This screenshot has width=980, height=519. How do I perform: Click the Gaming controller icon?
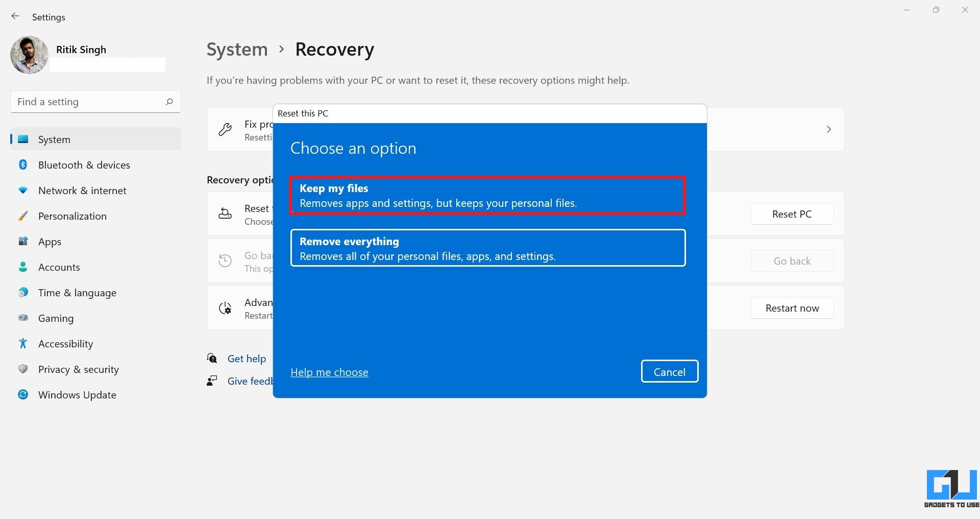click(23, 318)
